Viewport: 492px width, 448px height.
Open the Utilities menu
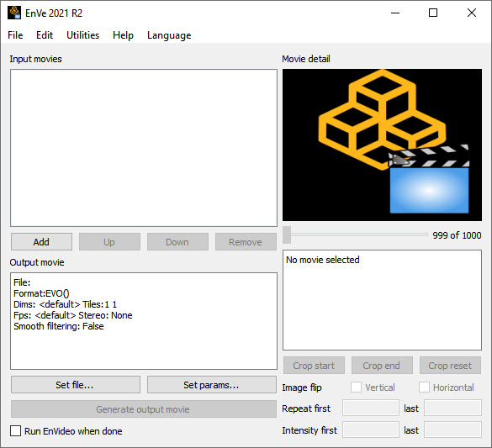pos(82,35)
